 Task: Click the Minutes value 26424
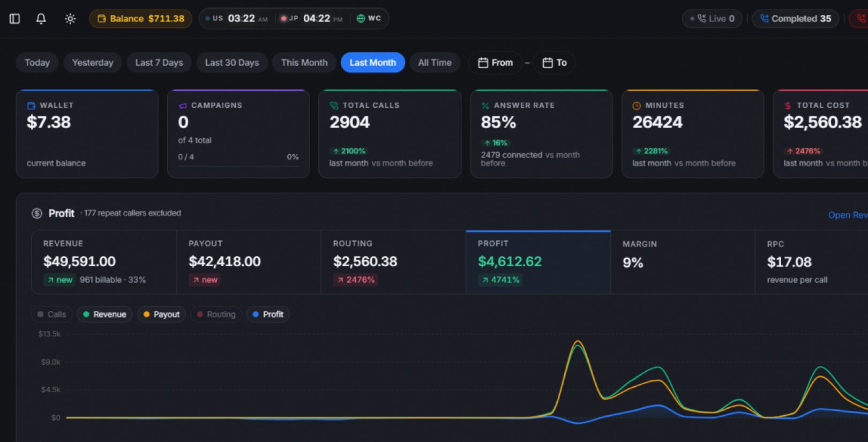coord(657,122)
